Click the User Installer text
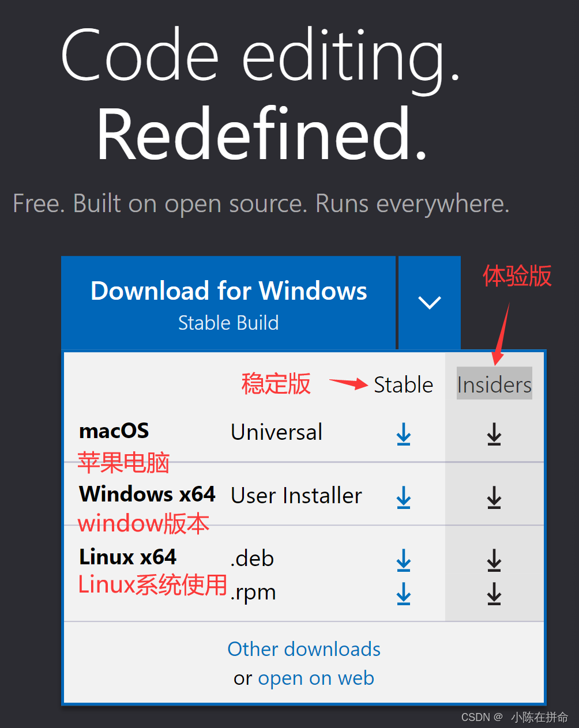Viewport: 579px width, 728px height. point(296,496)
